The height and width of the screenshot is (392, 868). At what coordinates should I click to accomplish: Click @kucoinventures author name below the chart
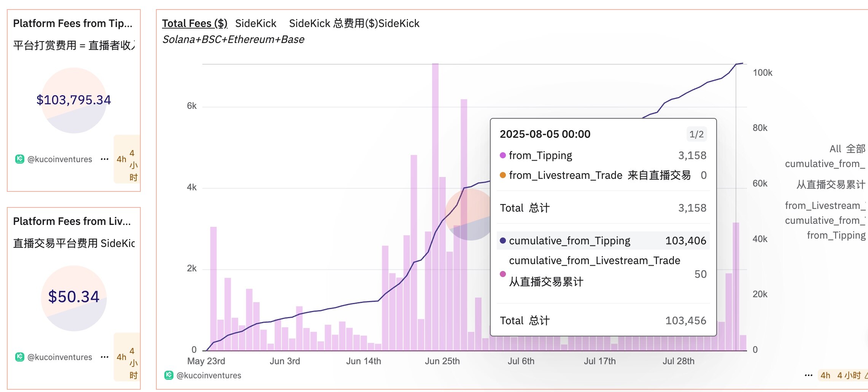tap(209, 375)
